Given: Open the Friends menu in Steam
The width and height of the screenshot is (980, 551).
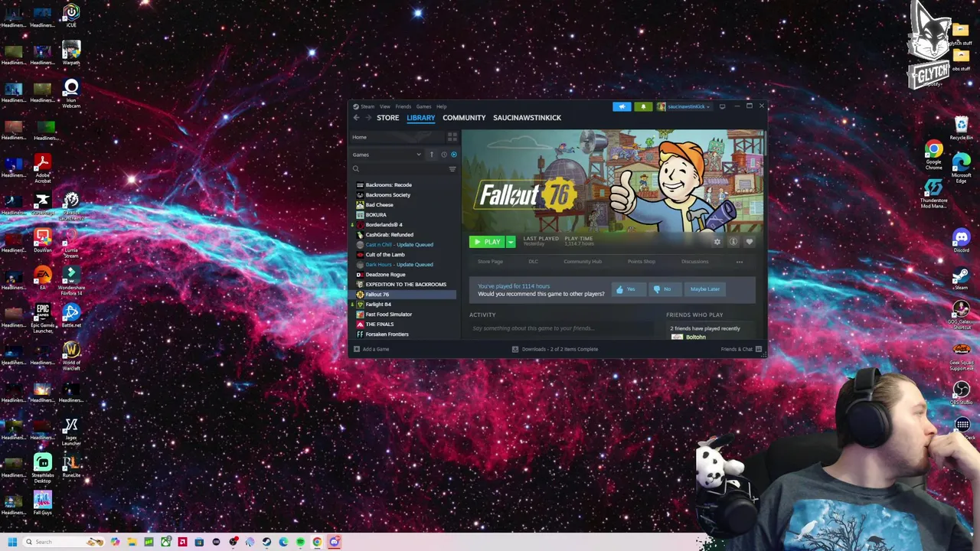Looking at the screenshot, I should click(403, 106).
